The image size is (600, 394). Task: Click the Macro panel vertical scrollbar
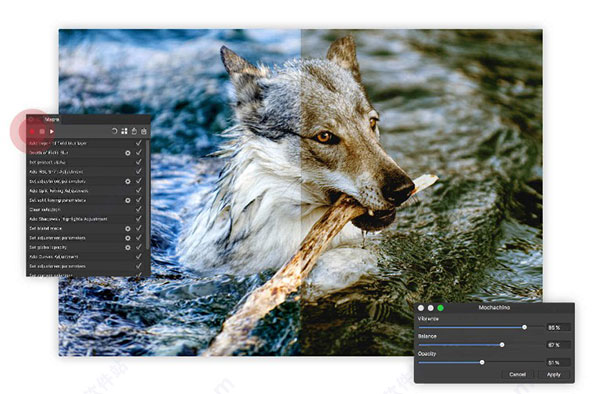point(148,195)
